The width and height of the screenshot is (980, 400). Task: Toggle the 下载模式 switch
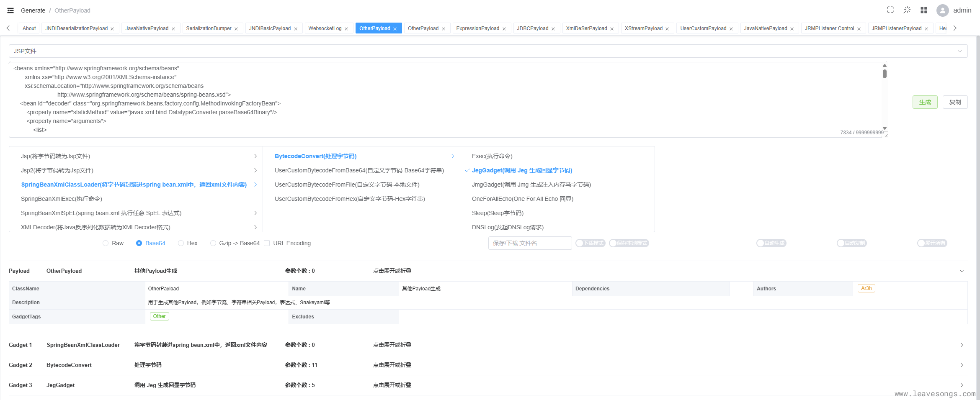(590, 243)
